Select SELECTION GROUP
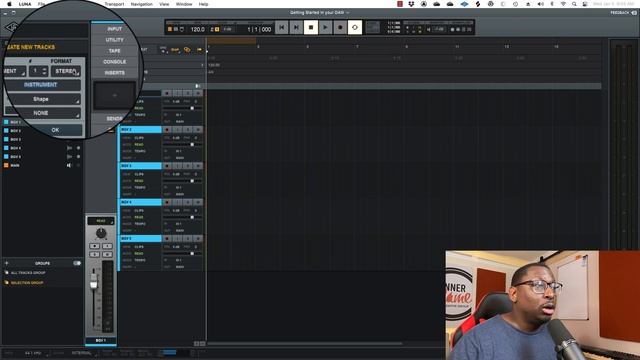 (27, 282)
